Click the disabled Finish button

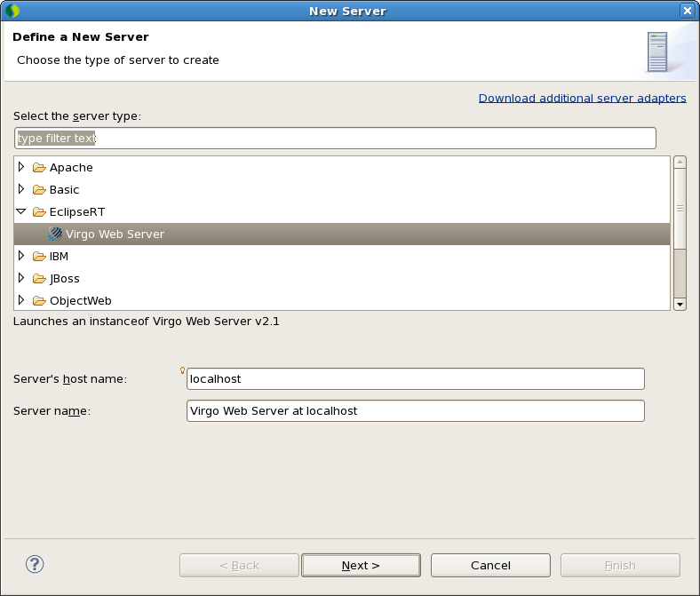tap(620, 565)
